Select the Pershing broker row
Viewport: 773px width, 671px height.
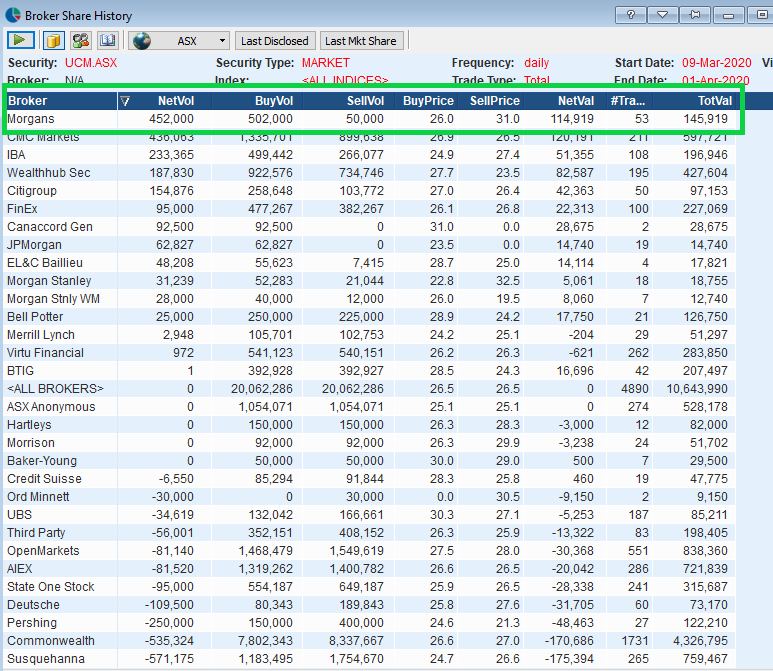[x=370, y=623]
